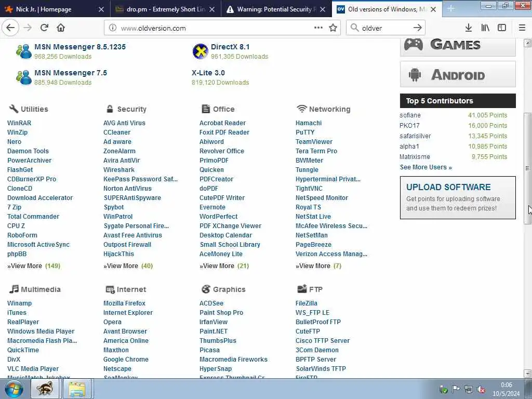Viewport: 532px width, 399px height.
Task: Close the Nick Jr. Homepage tab
Action: 101,9
